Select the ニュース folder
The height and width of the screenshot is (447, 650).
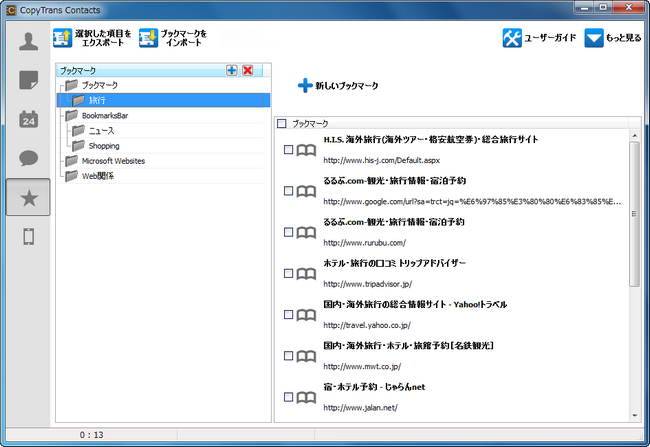tap(102, 131)
